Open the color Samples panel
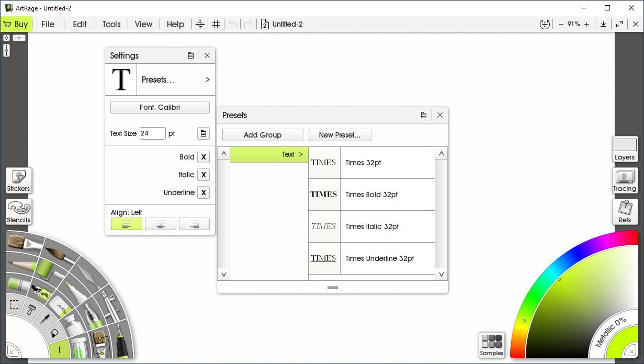 [492, 345]
